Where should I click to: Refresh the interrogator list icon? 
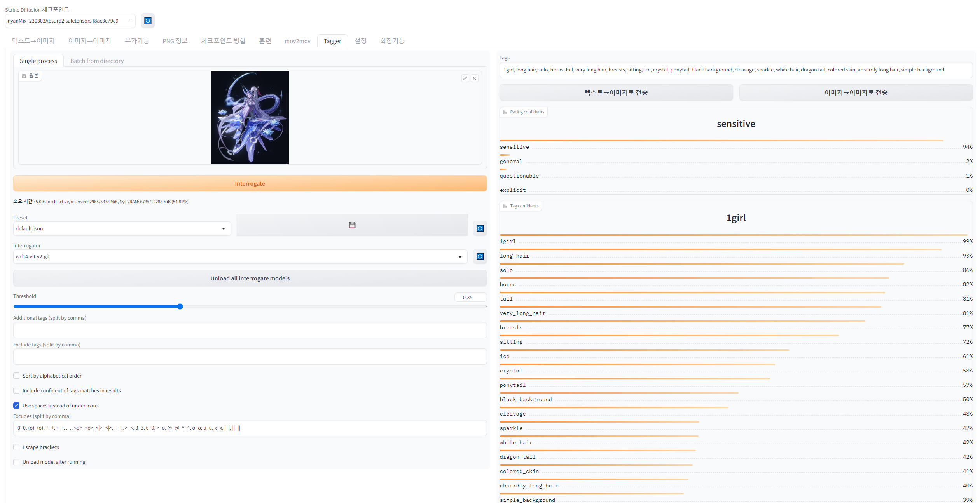click(480, 256)
